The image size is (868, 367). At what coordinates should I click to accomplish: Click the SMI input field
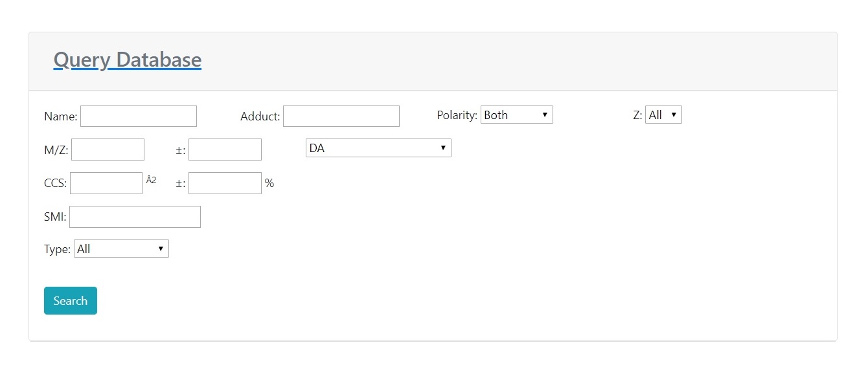(x=135, y=217)
